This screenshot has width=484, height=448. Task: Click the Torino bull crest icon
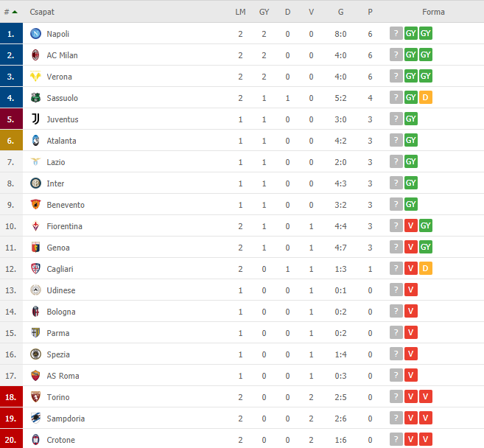tap(36, 396)
